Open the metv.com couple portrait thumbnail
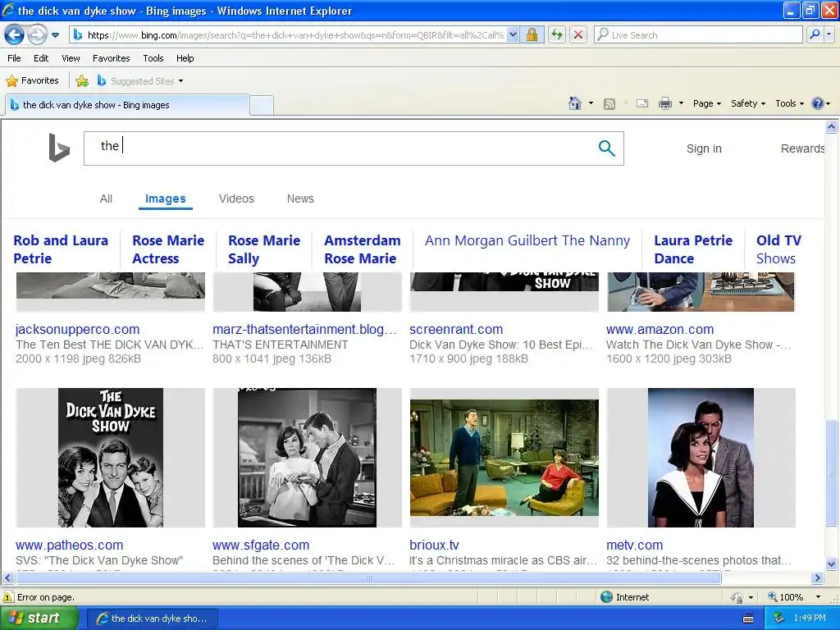840x630 pixels. [701, 458]
